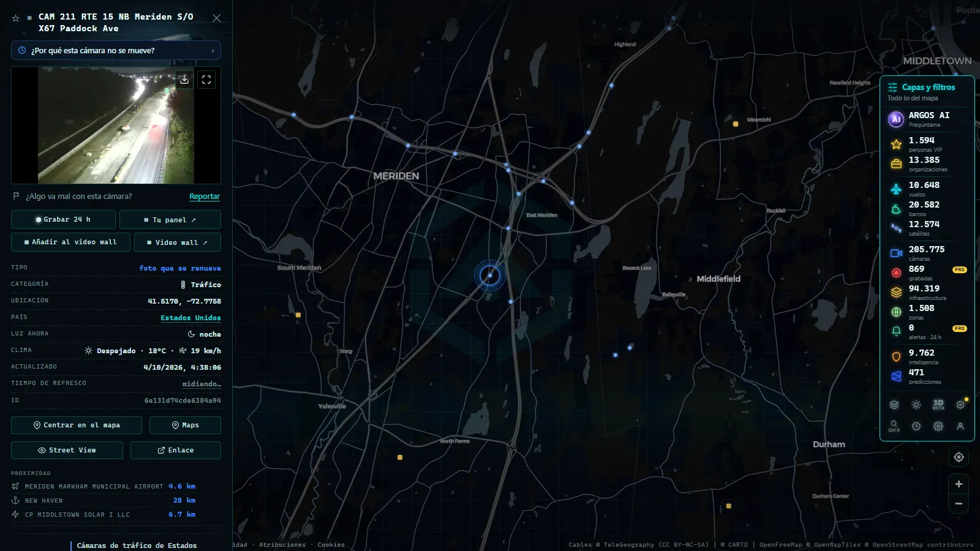Open the Estados Unidos country link

point(190,318)
